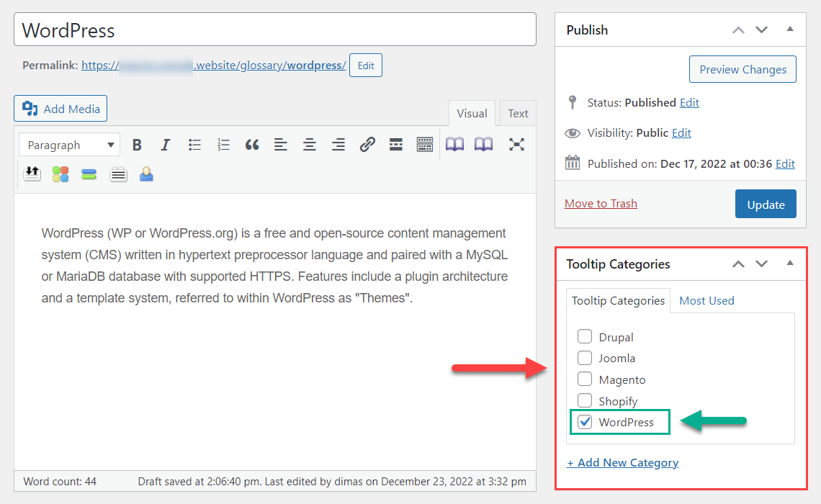
Task: Click the Update button
Action: (x=766, y=204)
